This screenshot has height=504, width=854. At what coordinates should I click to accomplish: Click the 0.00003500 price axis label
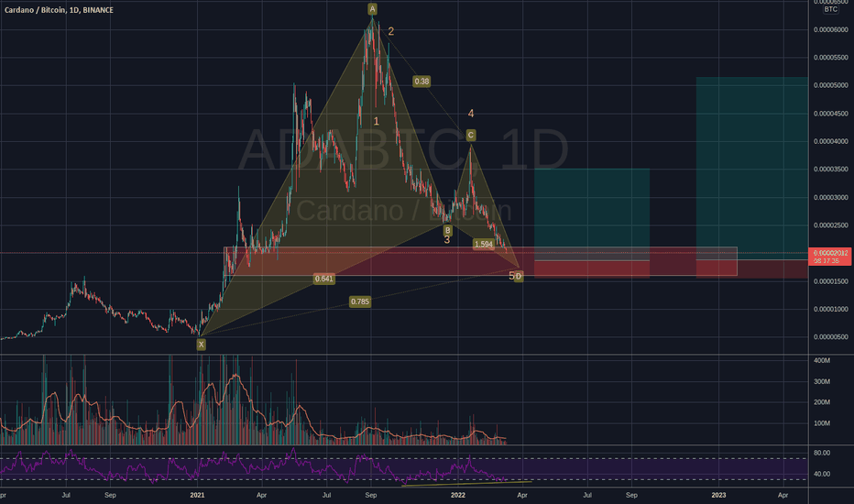coord(830,170)
